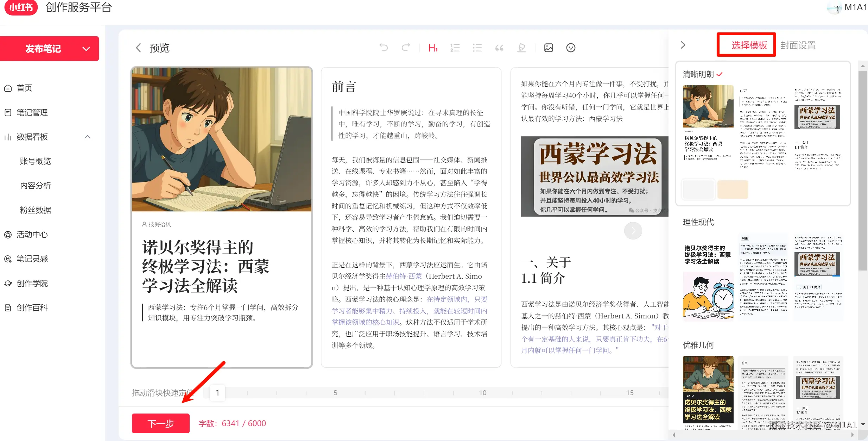Go back using the 预览 arrow

coord(139,48)
